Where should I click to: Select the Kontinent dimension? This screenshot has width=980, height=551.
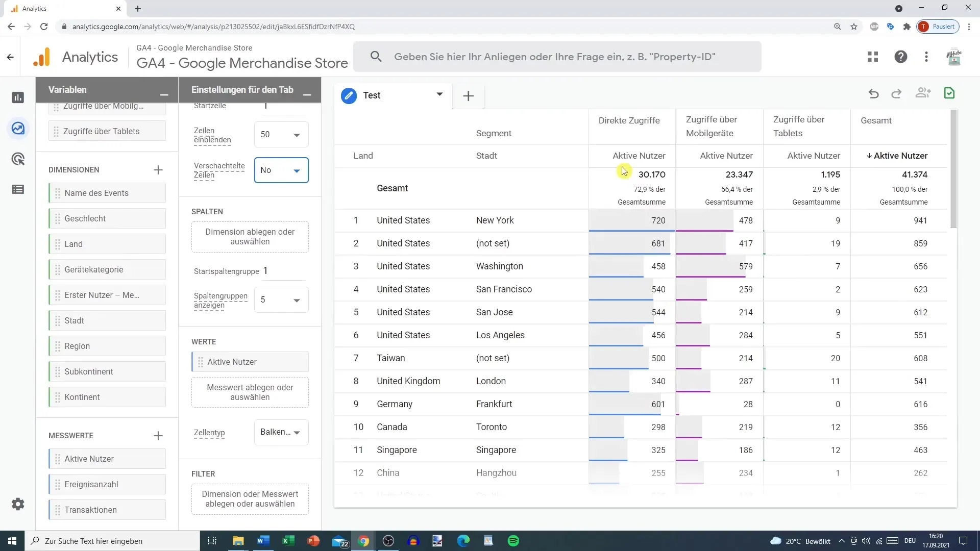click(x=107, y=397)
